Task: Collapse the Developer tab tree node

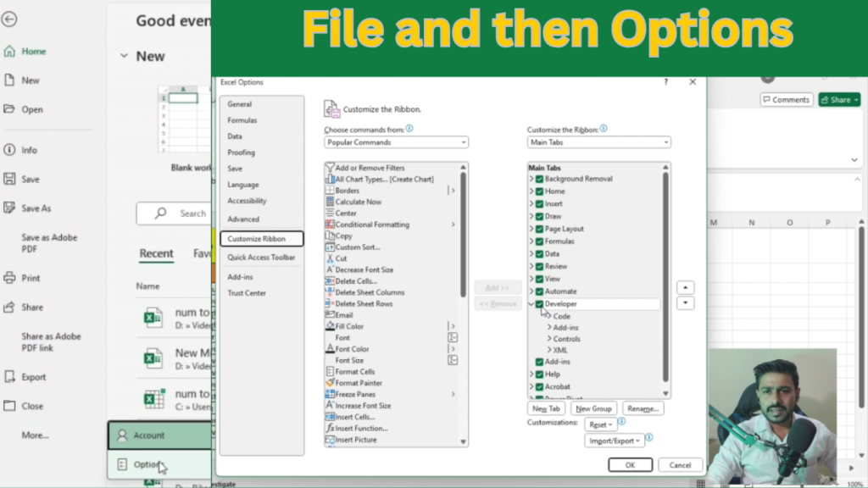Action: 531,304
